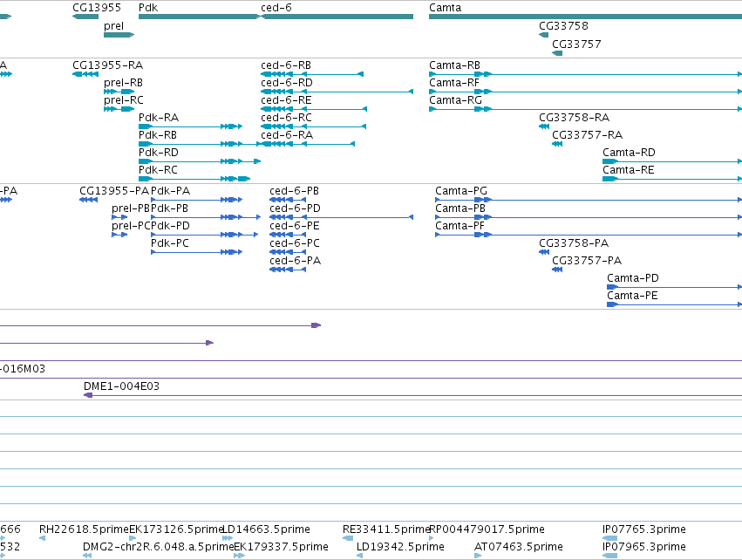
Task: Click the arrow glyph below IP07765.3prime
Action: click(610, 538)
